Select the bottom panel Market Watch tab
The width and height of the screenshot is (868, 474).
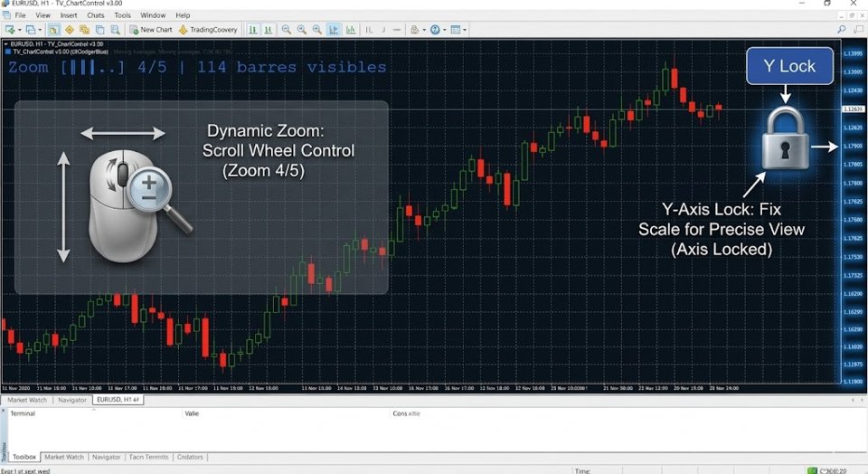coord(64,457)
